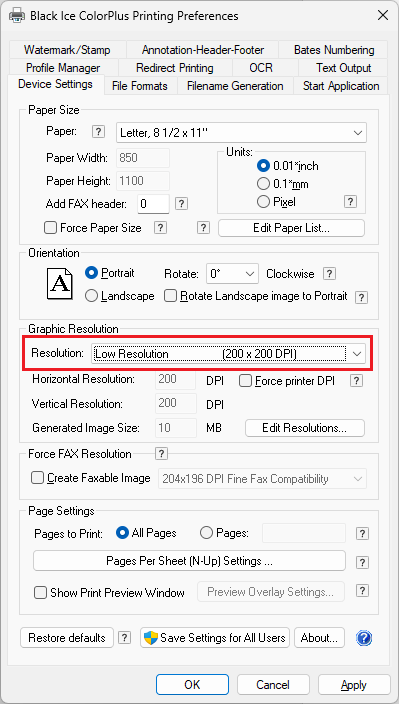
Task: Click Edit Paper List button
Action: [291, 228]
